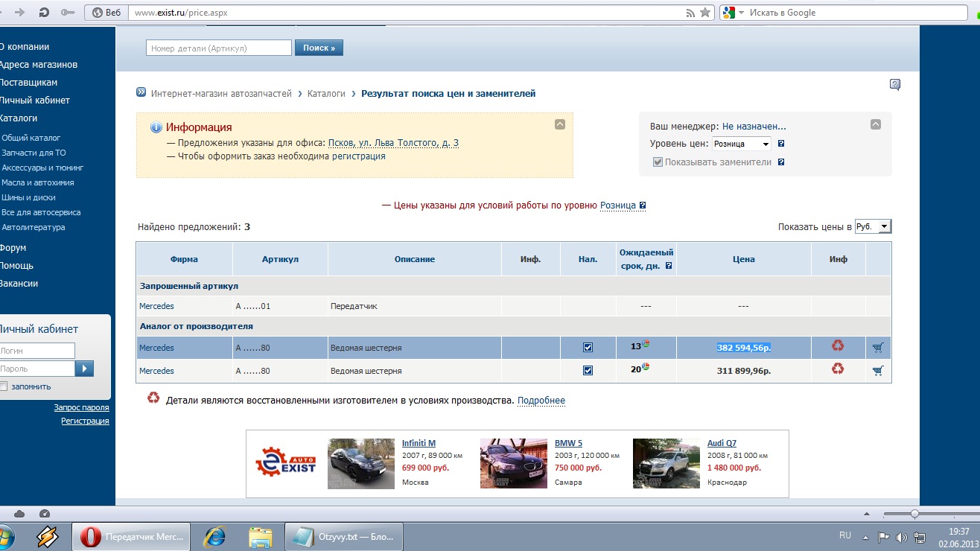Click the recycle icon in the 311 899,96р. row
Image resolution: width=980 pixels, height=551 pixels.
tap(838, 368)
